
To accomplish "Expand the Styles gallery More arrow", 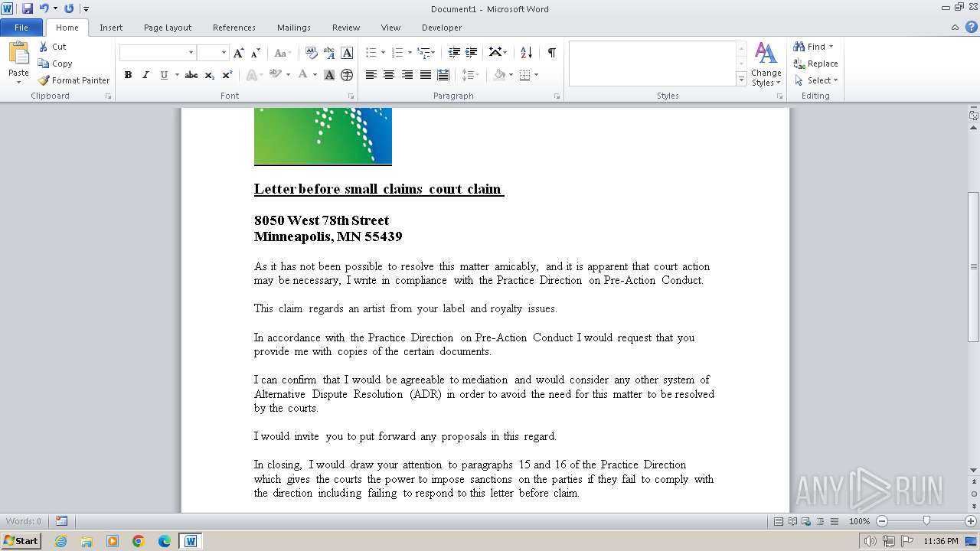I will coord(741,79).
